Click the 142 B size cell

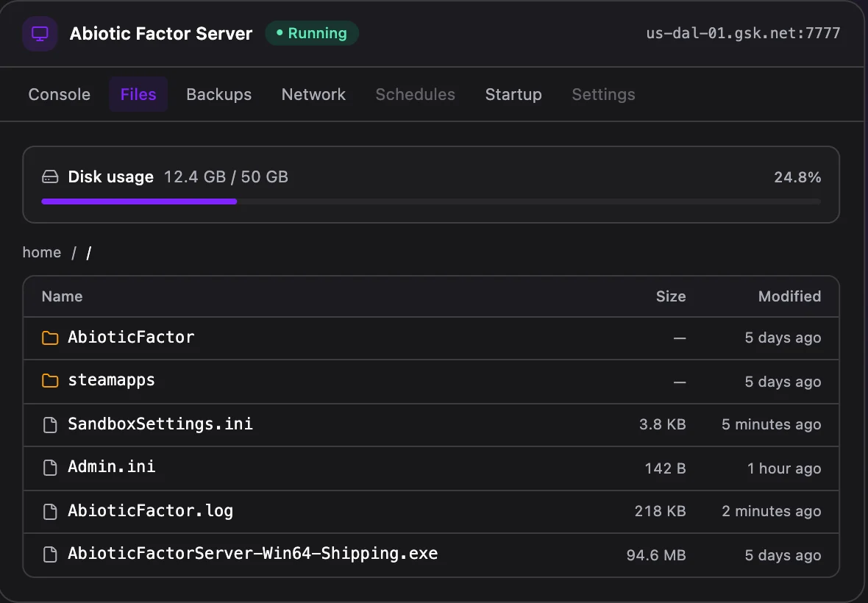tap(665, 468)
